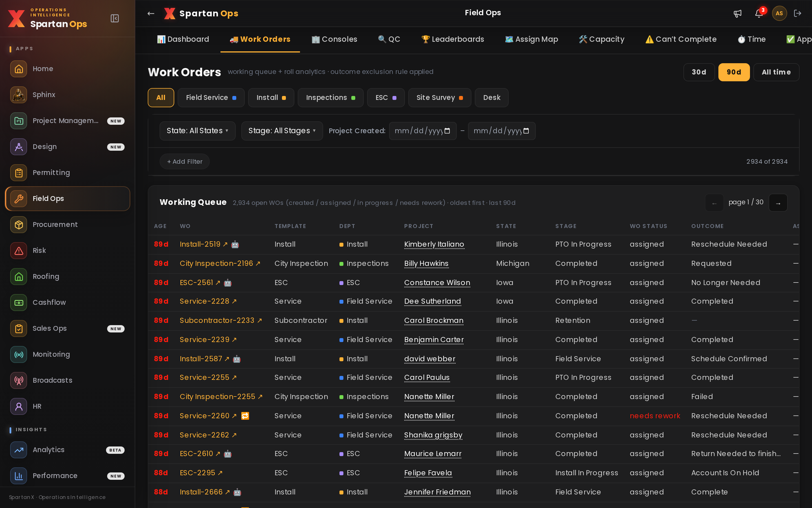
Task: Open the Sphinx app icon
Action: [x=19, y=95]
